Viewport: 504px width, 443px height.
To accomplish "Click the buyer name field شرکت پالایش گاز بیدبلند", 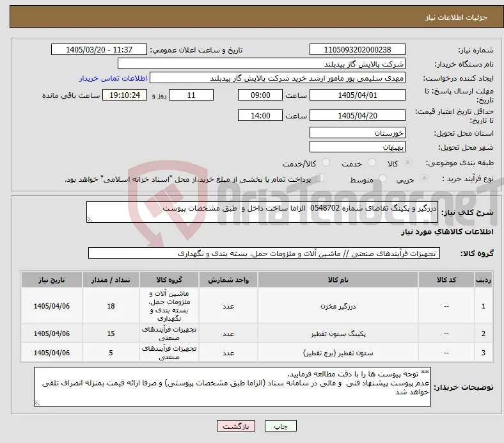I will point(262,64).
